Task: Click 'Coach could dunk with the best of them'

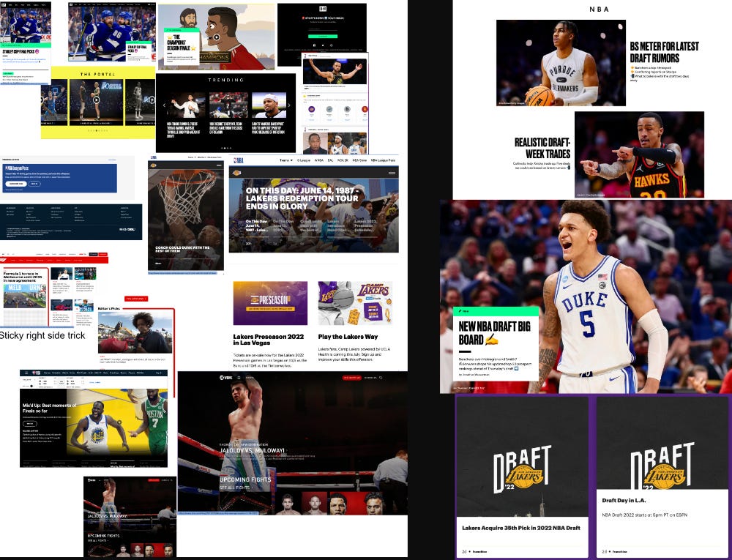Action: pos(182,249)
